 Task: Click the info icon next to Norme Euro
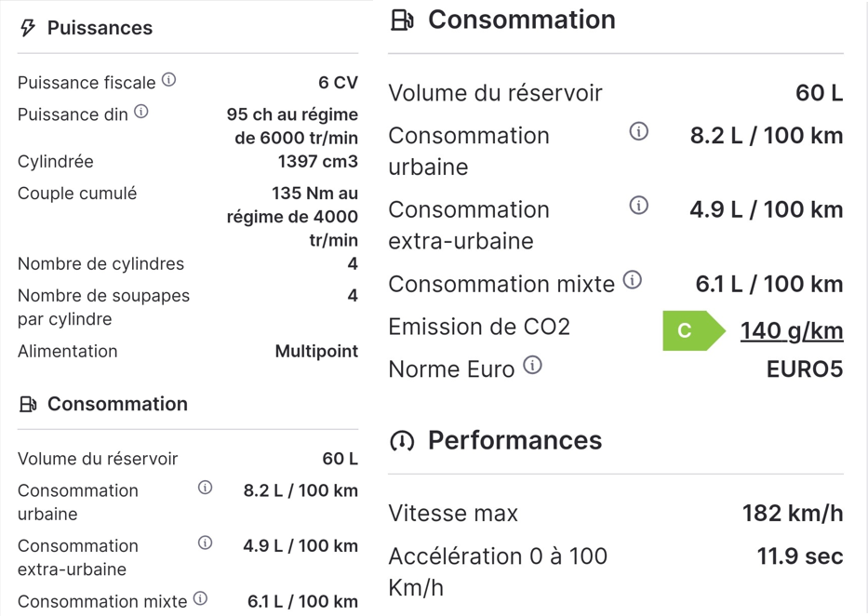point(532,366)
